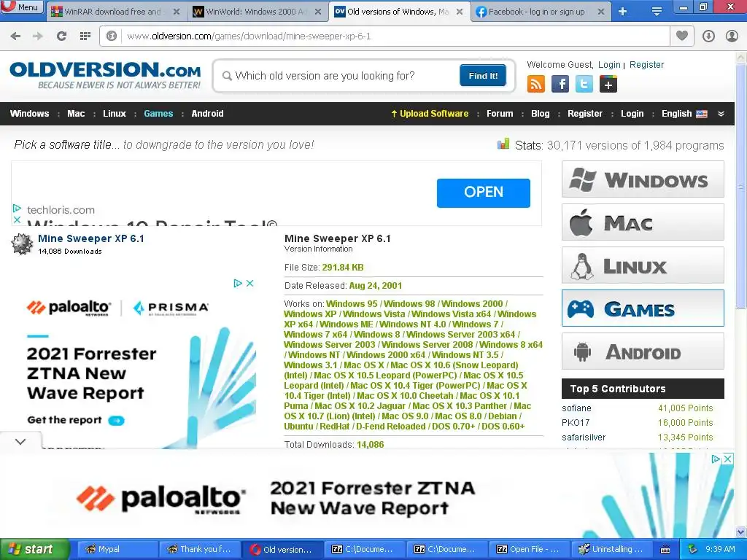Focus the old version search field

point(338,76)
